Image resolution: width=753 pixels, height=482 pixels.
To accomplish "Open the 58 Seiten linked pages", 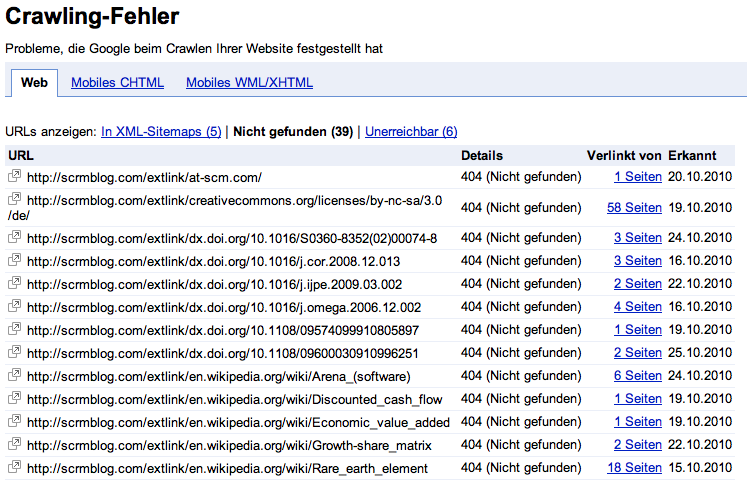I will click(634, 208).
